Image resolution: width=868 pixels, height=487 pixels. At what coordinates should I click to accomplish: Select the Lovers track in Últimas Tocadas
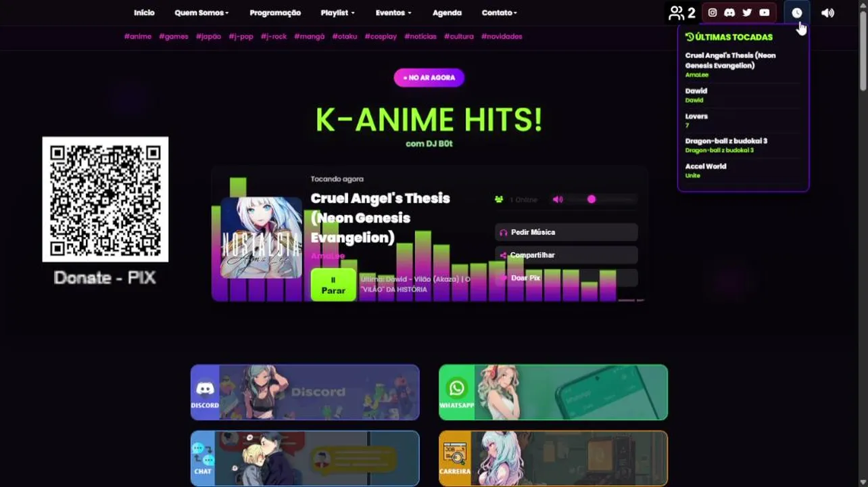pyautogui.click(x=696, y=116)
